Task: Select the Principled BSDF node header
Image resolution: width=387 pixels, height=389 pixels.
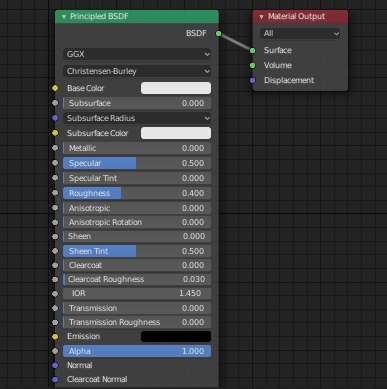Action: [x=137, y=17]
